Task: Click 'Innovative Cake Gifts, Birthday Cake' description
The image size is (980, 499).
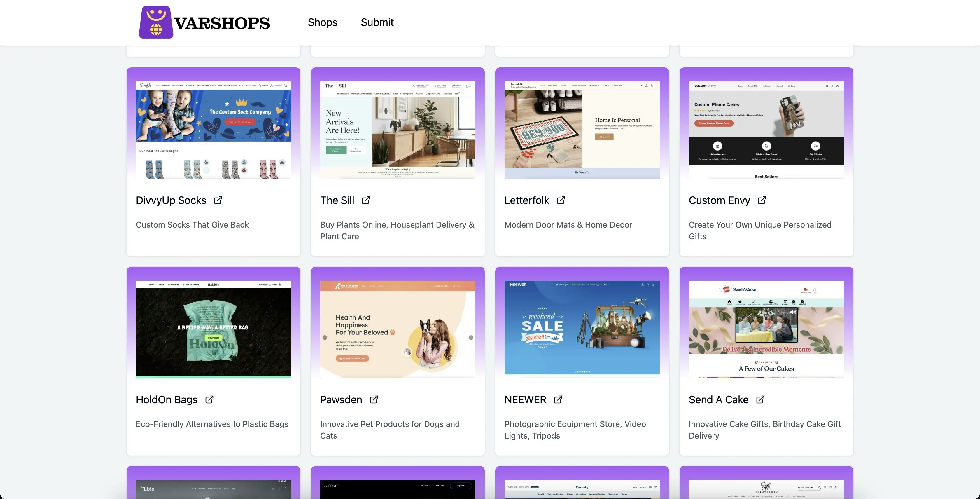Action: click(x=765, y=430)
